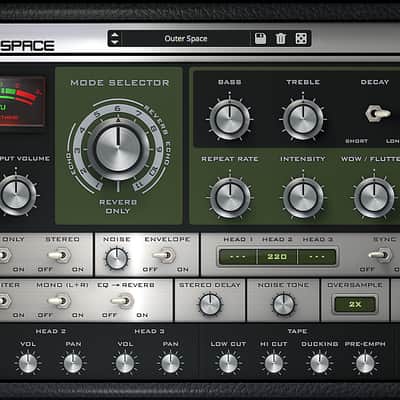Click the Head 2 Vol knob

click(x=28, y=363)
